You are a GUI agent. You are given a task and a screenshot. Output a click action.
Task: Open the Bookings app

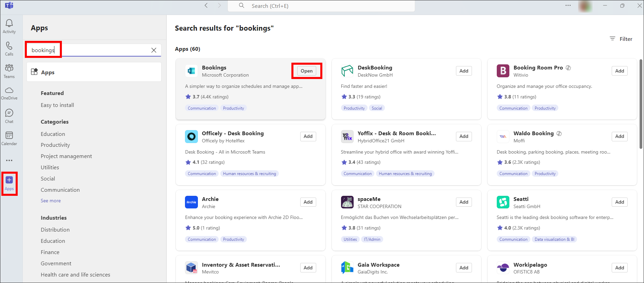pyautogui.click(x=306, y=71)
